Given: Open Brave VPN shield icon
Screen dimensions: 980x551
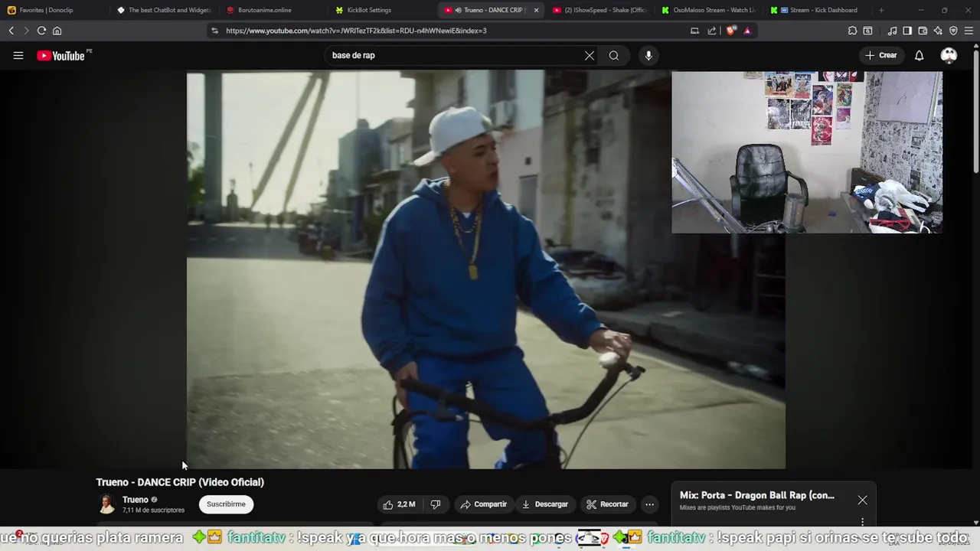Looking at the screenshot, I should [953, 31].
